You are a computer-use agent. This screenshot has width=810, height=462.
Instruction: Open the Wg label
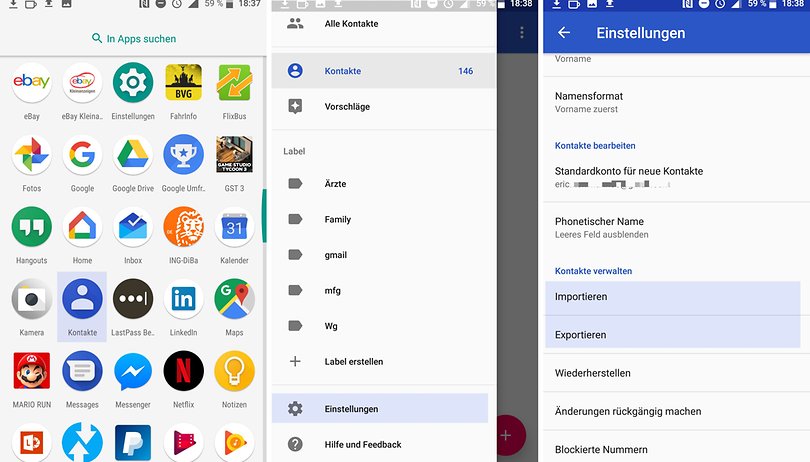point(383,326)
